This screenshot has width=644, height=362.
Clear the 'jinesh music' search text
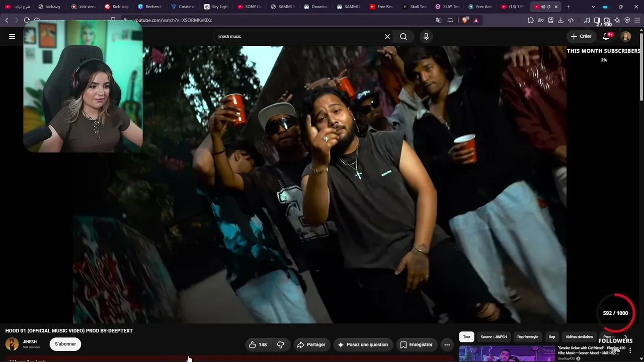[x=387, y=36]
